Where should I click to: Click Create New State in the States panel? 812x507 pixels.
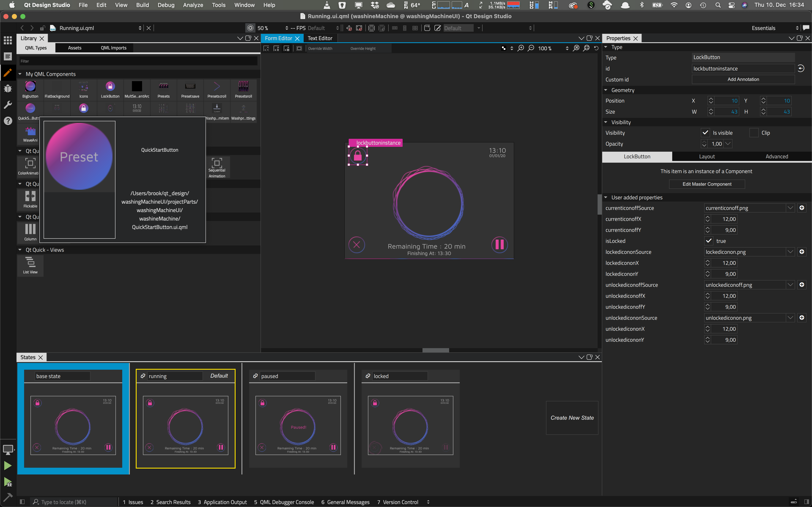pyautogui.click(x=572, y=418)
